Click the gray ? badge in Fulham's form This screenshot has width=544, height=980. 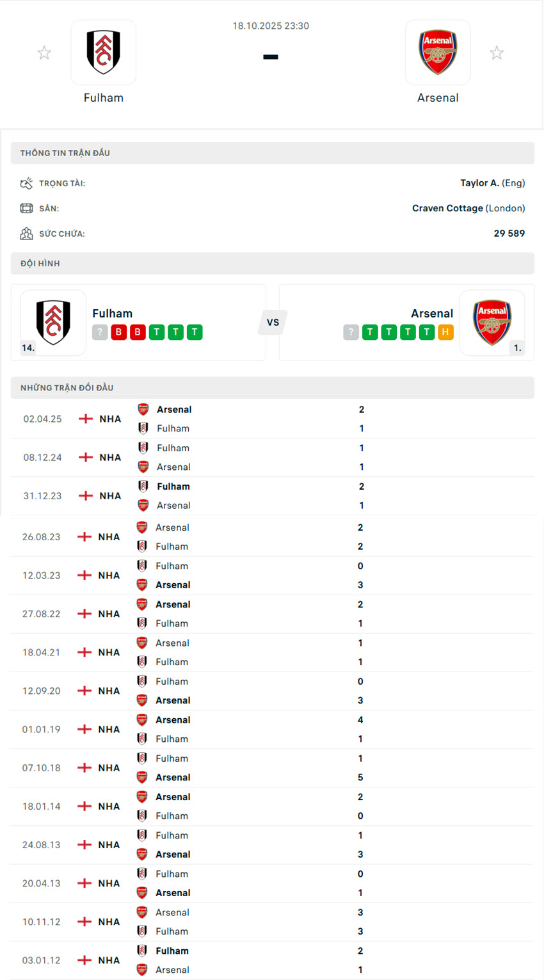(100, 332)
